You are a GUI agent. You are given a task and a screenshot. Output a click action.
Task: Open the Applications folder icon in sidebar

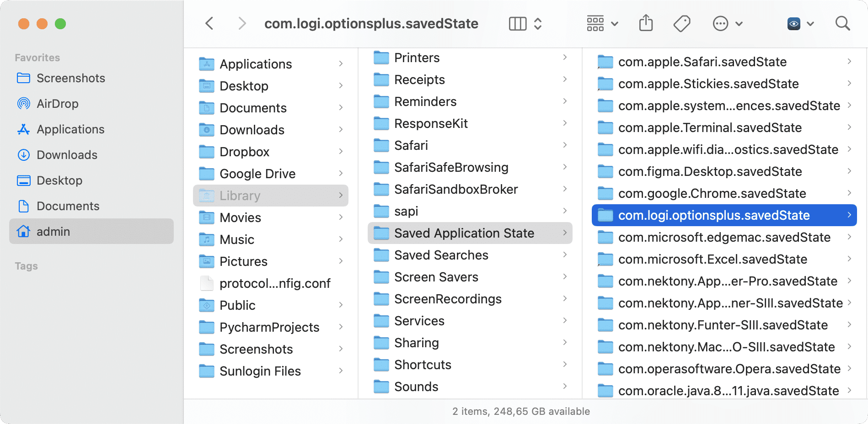click(24, 129)
